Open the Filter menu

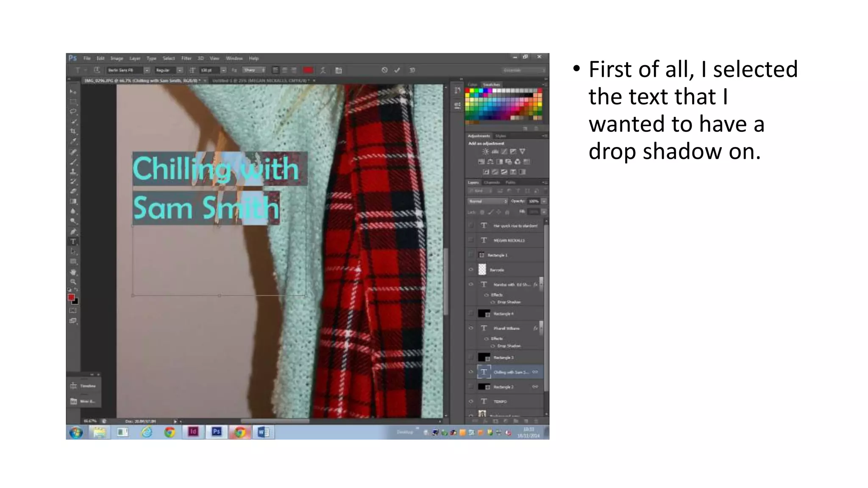click(x=186, y=58)
